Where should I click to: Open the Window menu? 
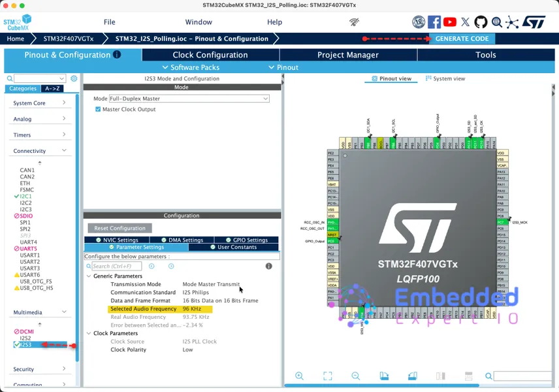click(x=199, y=22)
